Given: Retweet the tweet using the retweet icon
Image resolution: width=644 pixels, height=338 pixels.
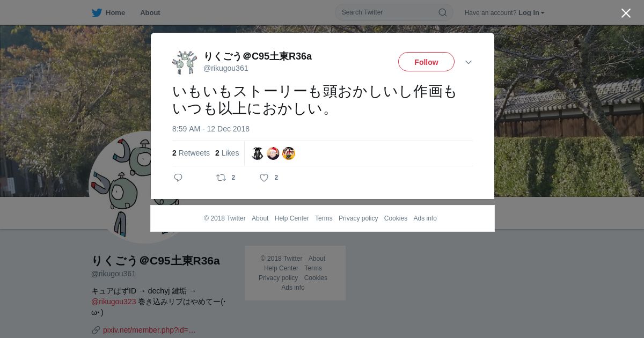Looking at the screenshot, I should tap(221, 178).
